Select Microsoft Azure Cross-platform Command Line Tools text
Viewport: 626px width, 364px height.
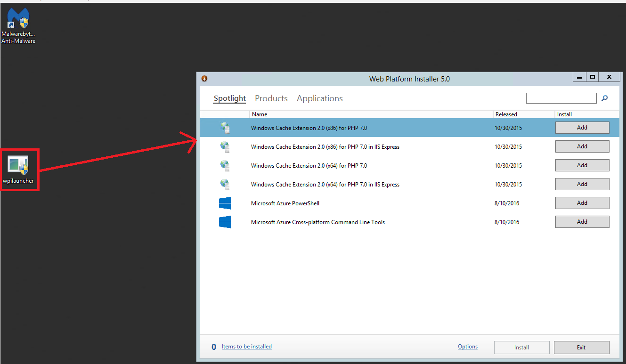coord(318,222)
